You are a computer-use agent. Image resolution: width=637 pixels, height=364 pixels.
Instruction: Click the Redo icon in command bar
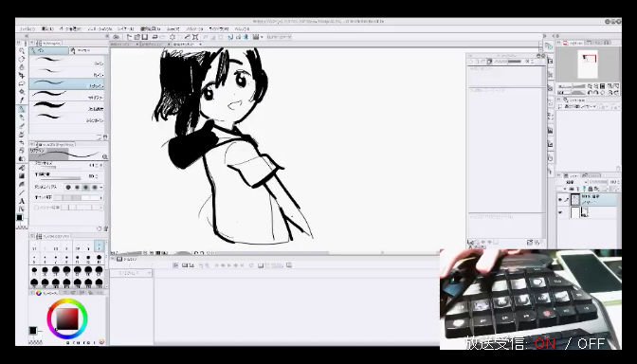click(x=162, y=37)
